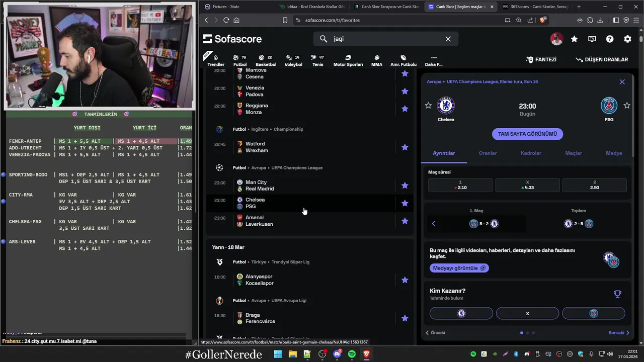This screenshot has height=362, width=644.
Task: Switch to the Maçlar tab
Action: click(x=574, y=153)
